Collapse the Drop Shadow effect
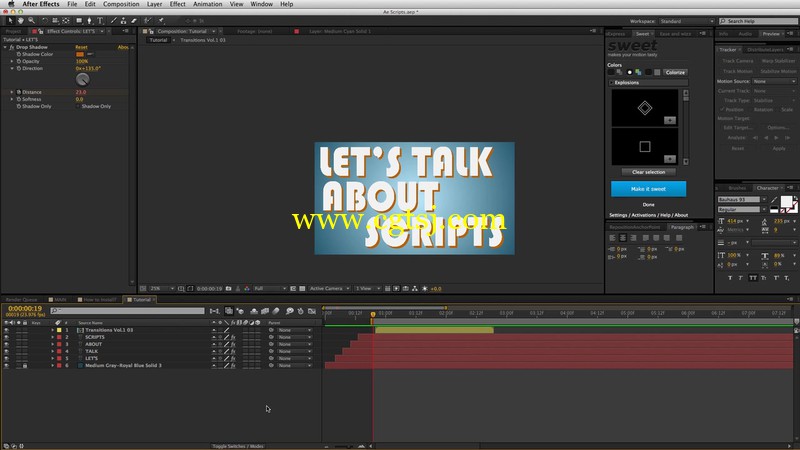Image resolution: width=800 pixels, height=450 pixels. [5, 47]
